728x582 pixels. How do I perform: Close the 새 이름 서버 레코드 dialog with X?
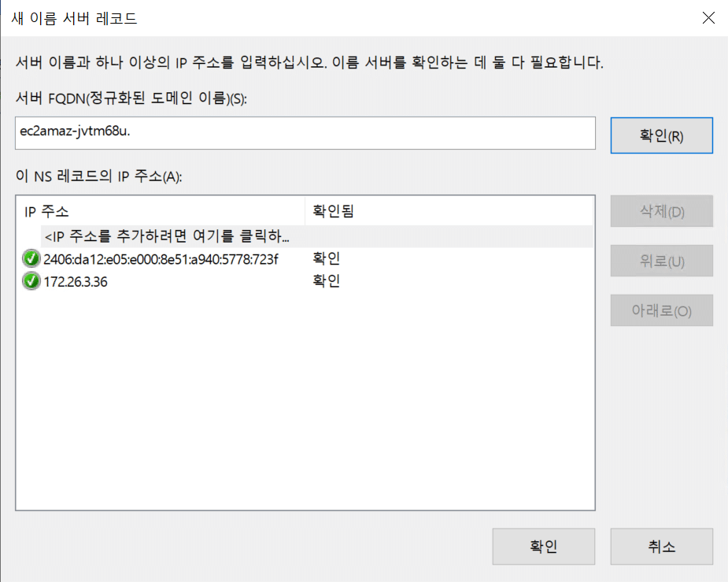pyautogui.click(x=708, y=17)
